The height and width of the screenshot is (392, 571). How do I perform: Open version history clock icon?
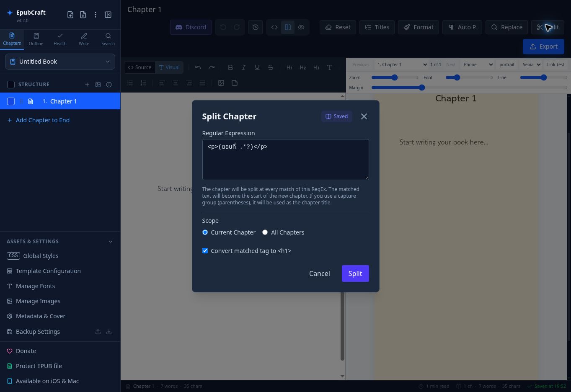(x=256, y=27)
